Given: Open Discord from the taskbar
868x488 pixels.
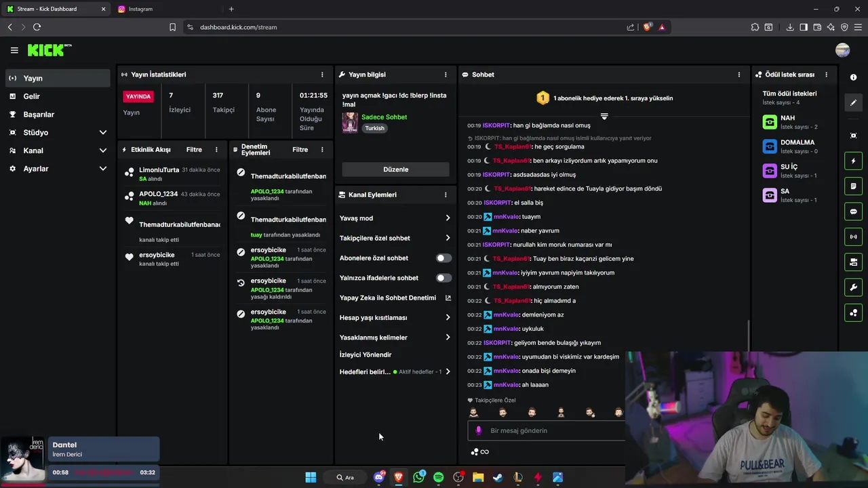Looking at the screenshot, I should [x=379, y=477].
